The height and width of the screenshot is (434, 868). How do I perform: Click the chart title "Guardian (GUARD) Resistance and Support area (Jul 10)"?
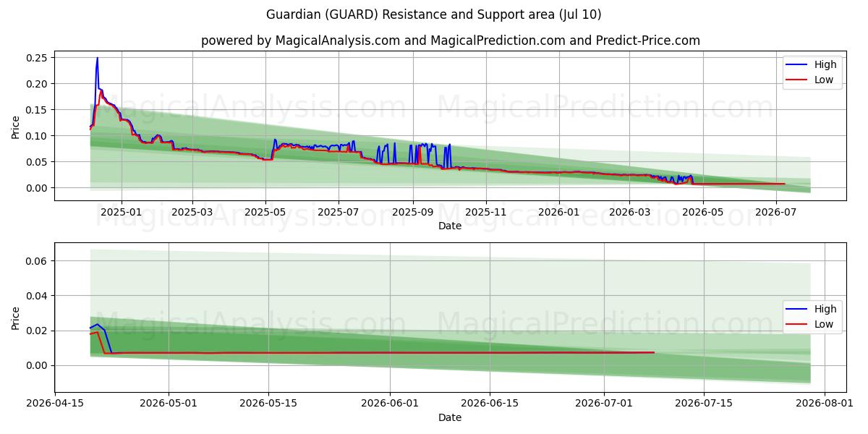tap(434, 14)
